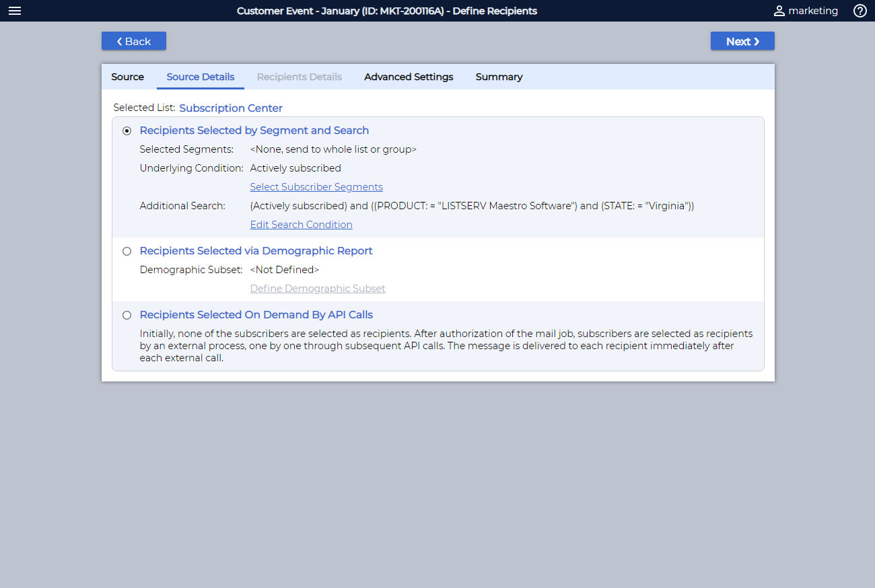Proceed with the Next button
Screen dimensions: 875x588
(x=742, y=41)
